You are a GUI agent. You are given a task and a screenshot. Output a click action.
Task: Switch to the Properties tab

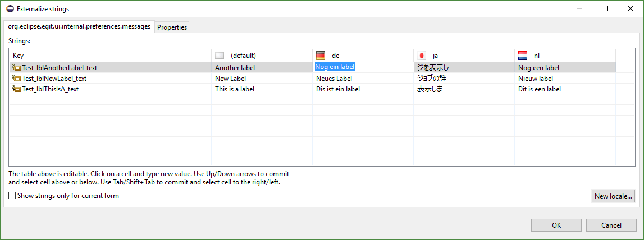tap(172, 27)
